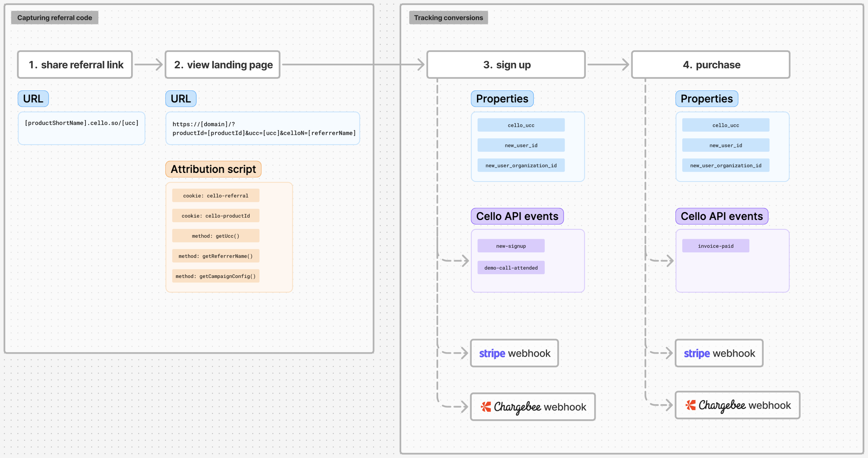Click the arrow between sign up and purchase
868x458 pixels.
(608, 64)
